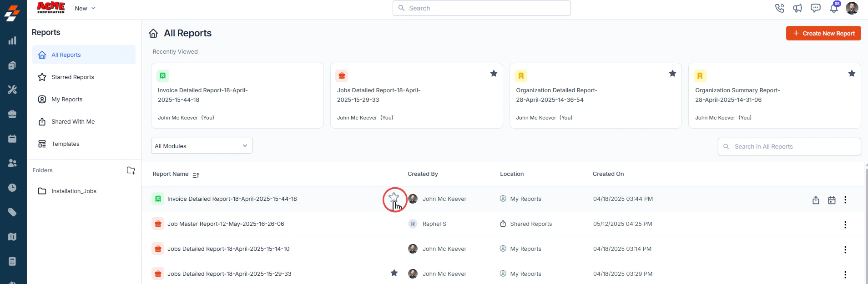
Task: Open the chat messages icon
Action: pyautogui.click(x=816, y=8)
